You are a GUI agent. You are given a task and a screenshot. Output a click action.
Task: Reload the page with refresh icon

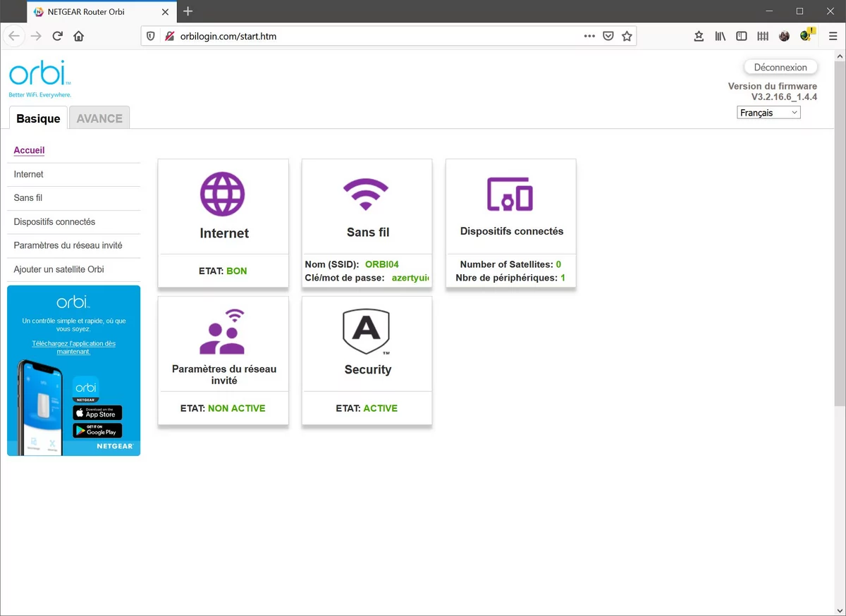pyautogui.click(x=58, y=36)
